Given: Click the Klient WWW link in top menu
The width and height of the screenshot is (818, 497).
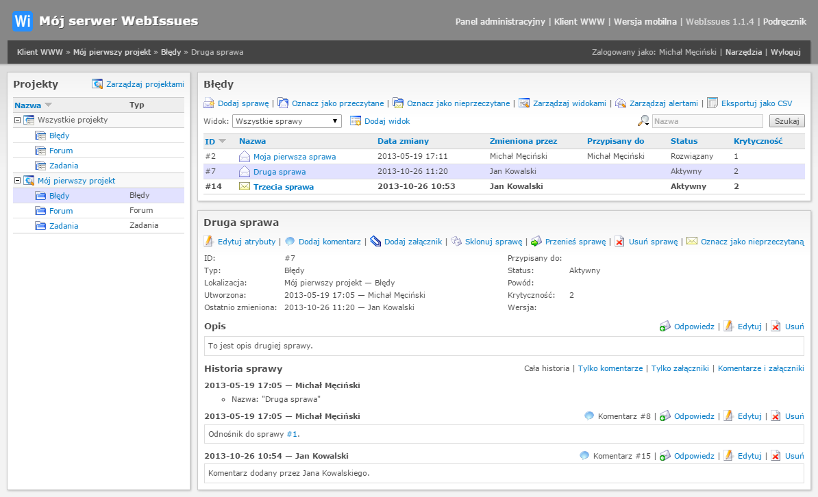Looking at the screenshot, I should click(579, 22).
